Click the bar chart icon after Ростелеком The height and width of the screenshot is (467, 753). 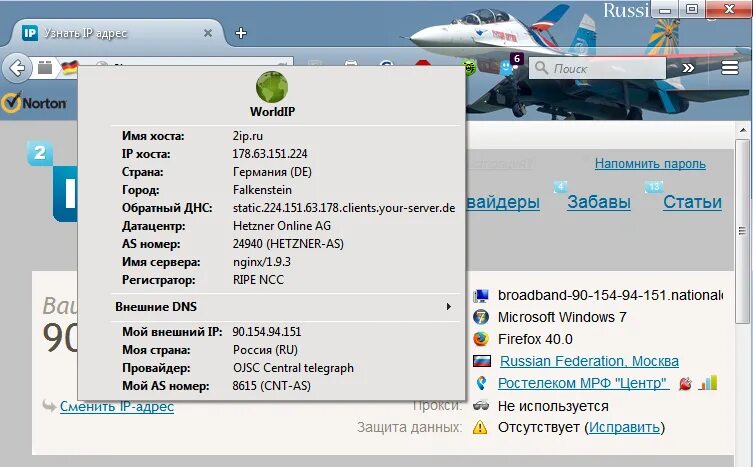pyautogui.click(x=708, y=383)
